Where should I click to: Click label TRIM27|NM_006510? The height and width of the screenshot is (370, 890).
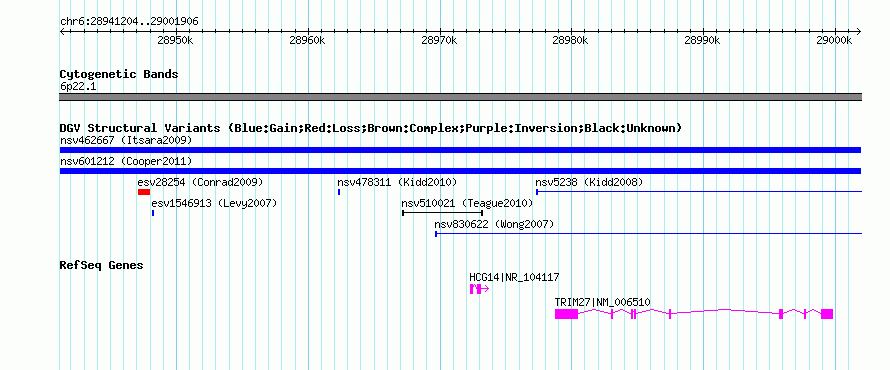pos(603,302)
